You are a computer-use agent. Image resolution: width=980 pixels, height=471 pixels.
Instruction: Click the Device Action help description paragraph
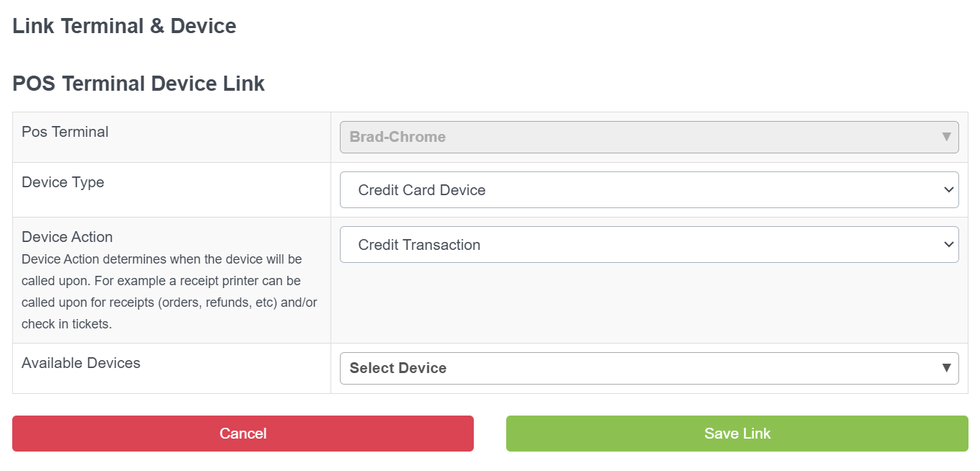(169, 291)
